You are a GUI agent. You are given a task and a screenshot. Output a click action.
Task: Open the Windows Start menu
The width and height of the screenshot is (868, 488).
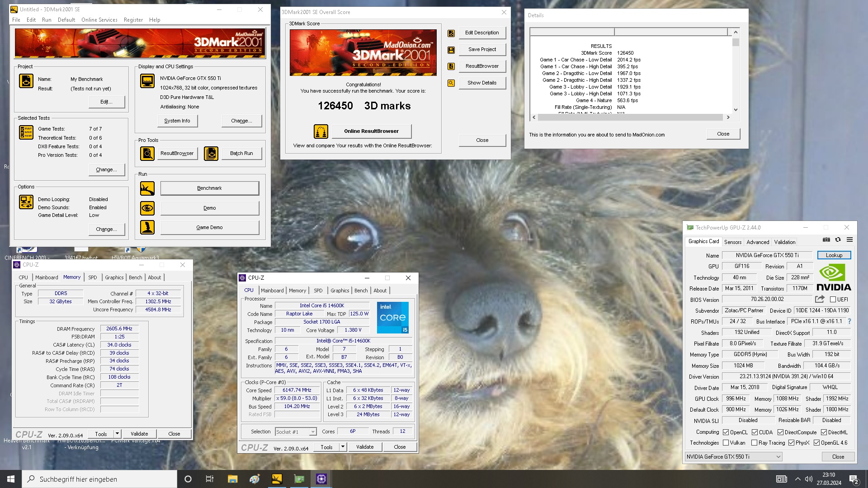pyautogui.click(x=11, y=479)
